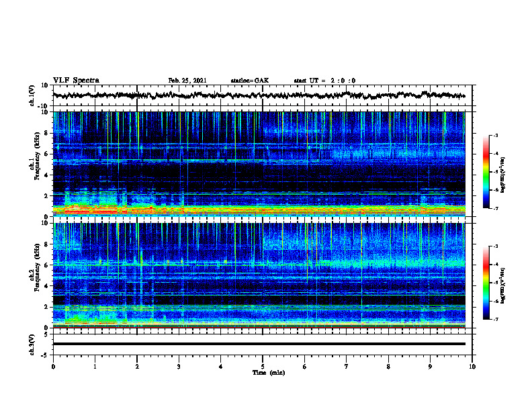Click the ch.1 power spectral density colorbar

click(x=486, y=172)
